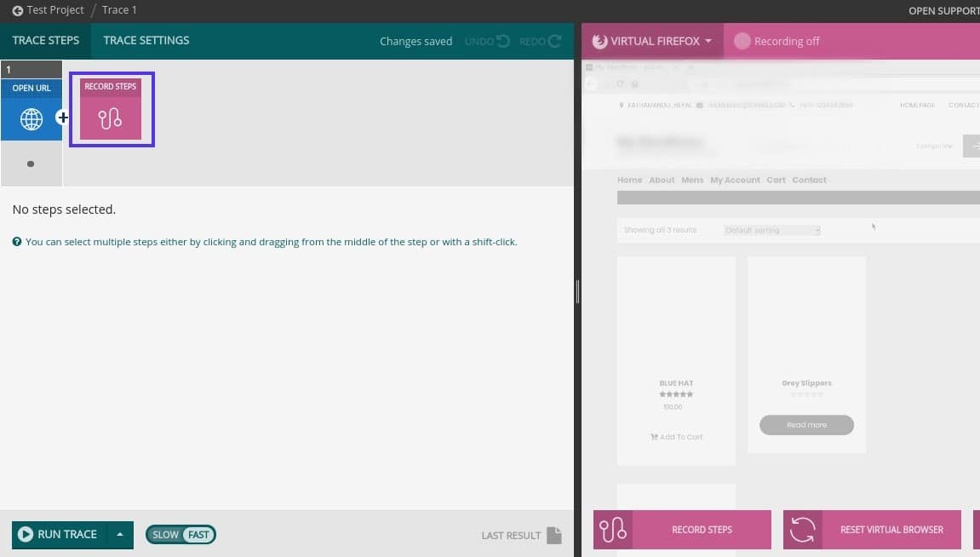Click the Reset Virtual Browser button
The image size is (980, 557).
click(871, 529)
